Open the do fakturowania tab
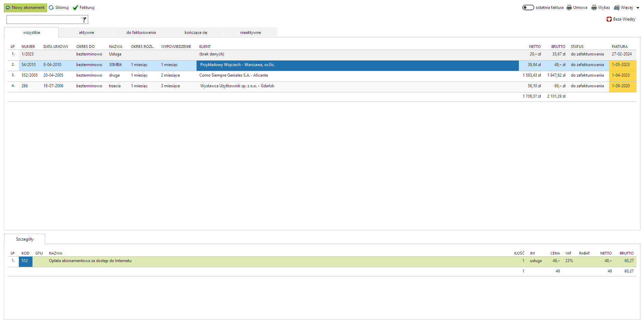Screen dimensions: 644x323 pyautogui.click(x=141, y=33)
